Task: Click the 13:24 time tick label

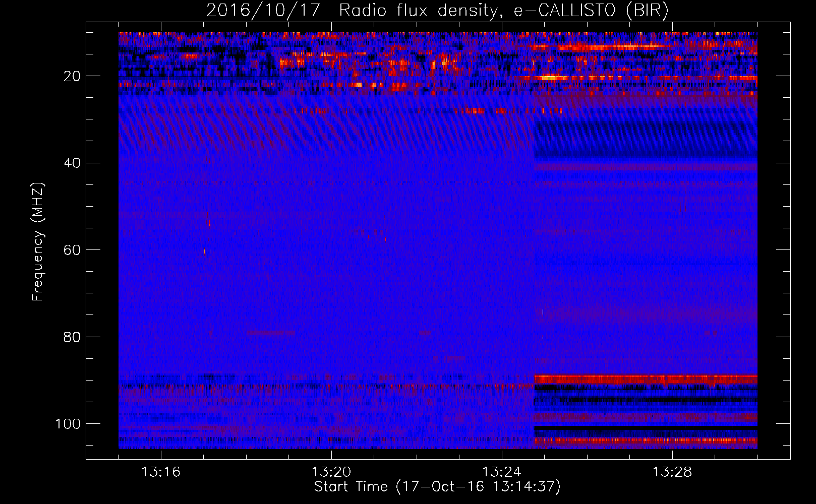Action: (x=502, y=472)
